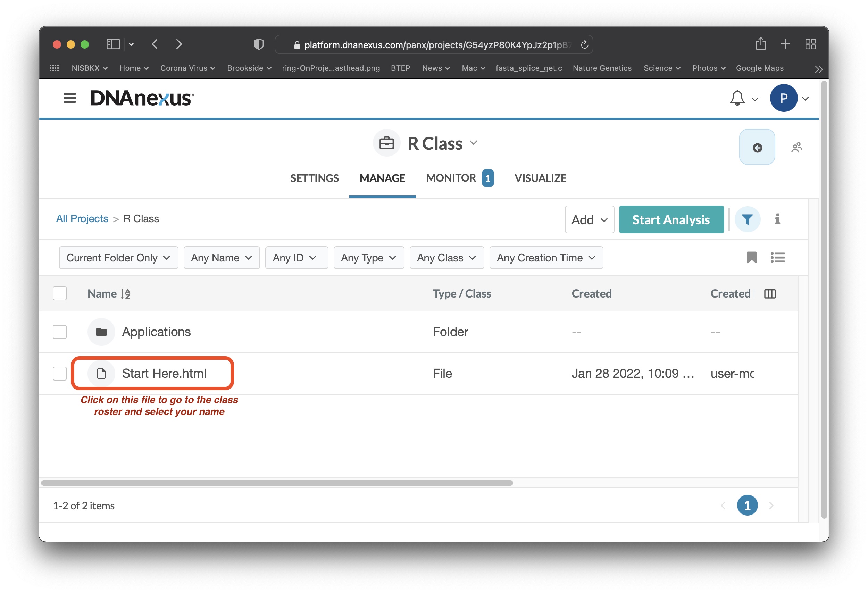Follow the All Projects breadcrumb link
Viewport: 868px width, 593px height.
click(x=82, y=219)
